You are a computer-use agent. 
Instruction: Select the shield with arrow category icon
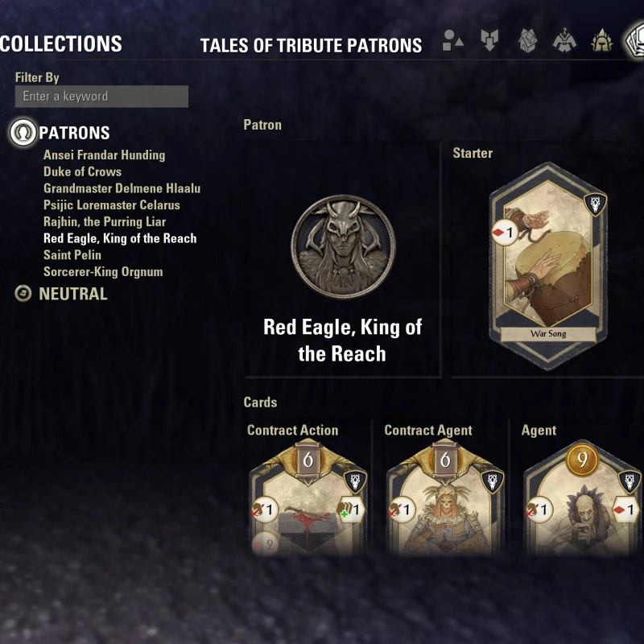pyautogui.click(x=489, y=40)
